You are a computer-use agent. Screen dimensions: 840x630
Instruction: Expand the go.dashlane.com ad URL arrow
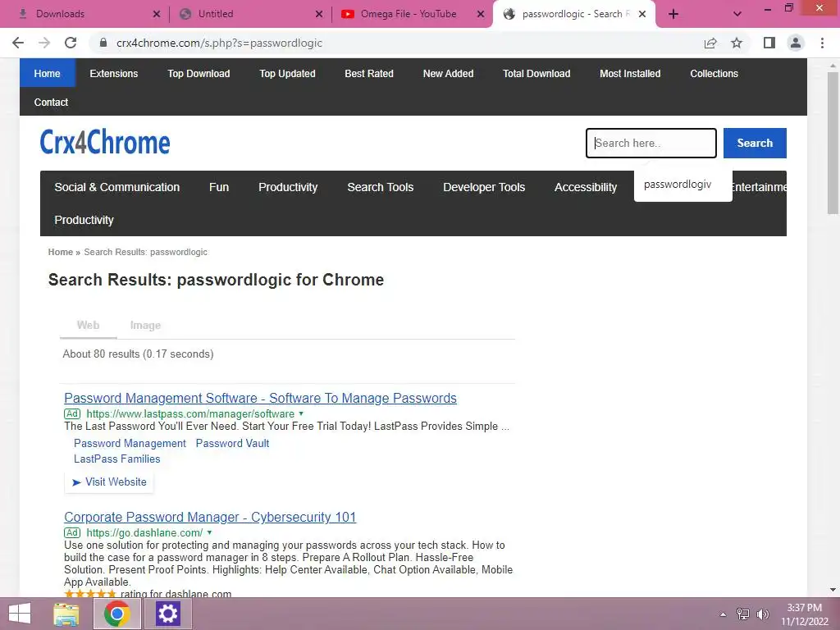(209, 532)
